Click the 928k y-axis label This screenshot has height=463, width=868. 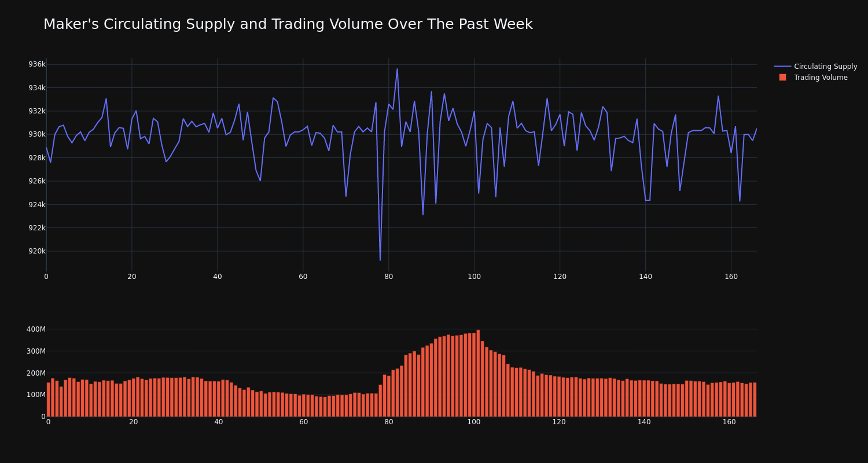(x=37, y=158)
